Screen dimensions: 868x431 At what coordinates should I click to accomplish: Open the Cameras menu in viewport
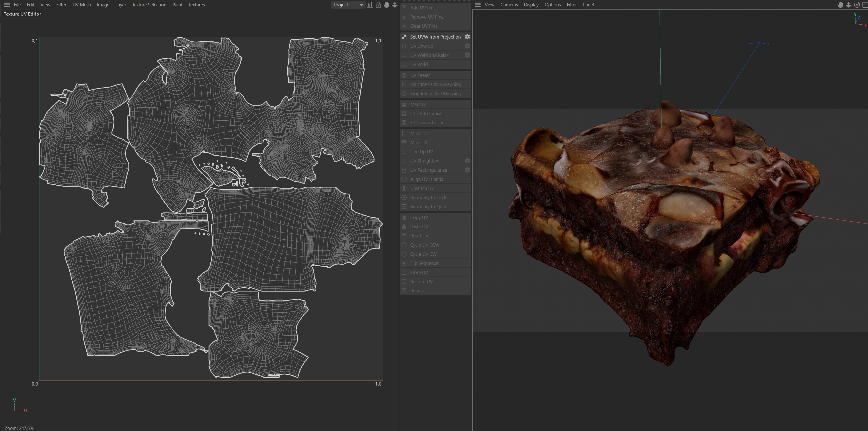coord(509,5)
